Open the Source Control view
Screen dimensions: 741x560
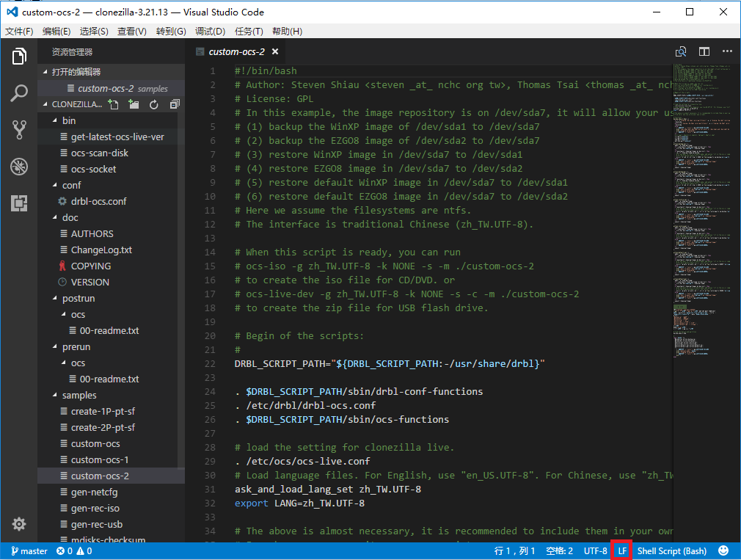pyautogui.click(x=19, y=129)
